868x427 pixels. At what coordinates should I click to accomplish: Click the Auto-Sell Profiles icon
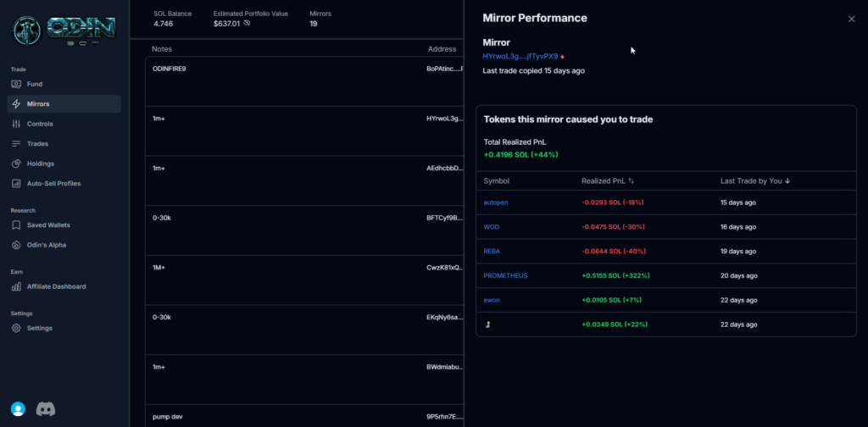(x=17, y=184)
